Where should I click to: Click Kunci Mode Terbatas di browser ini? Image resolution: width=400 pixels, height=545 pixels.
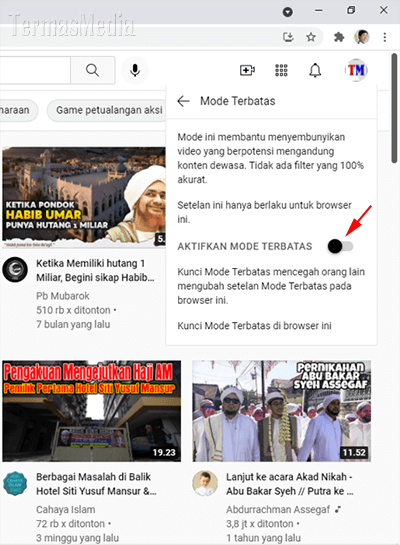(x=254, y=326)
